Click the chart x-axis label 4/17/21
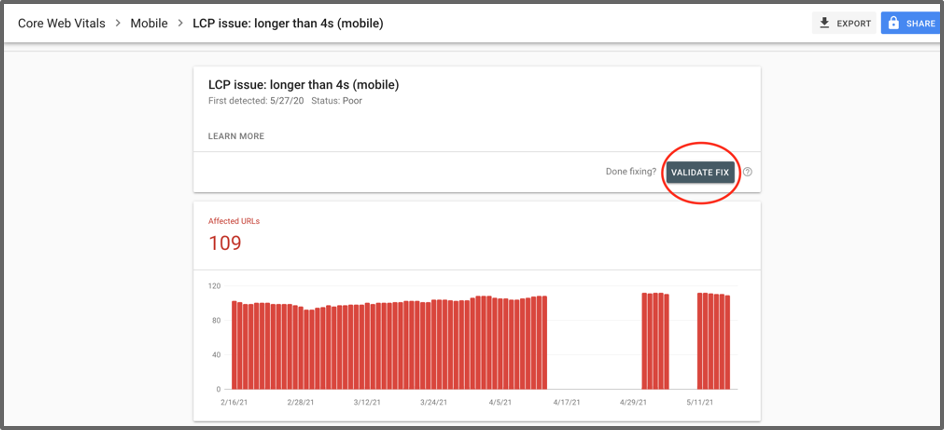This screenshot has width=944, height=430. [x=567, y=402]
